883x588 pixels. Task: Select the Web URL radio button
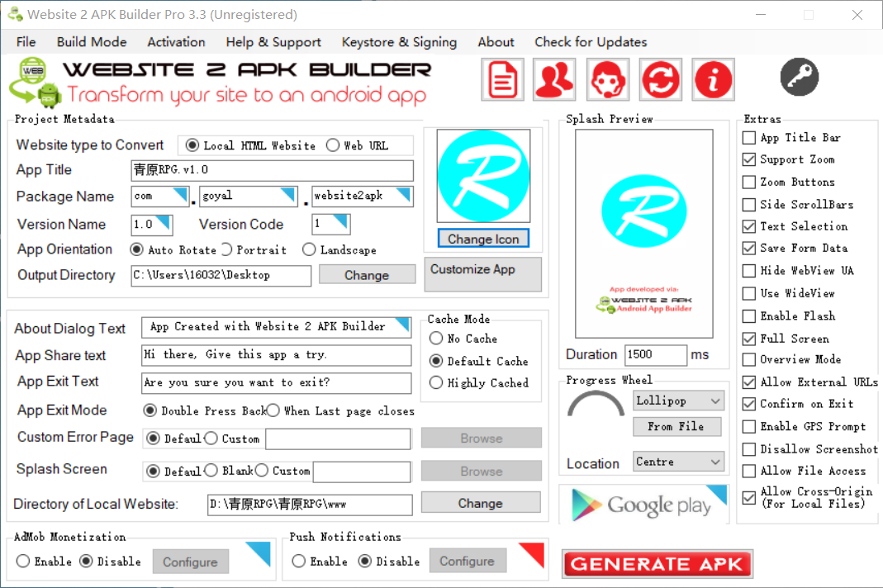(x=333, y=145)
